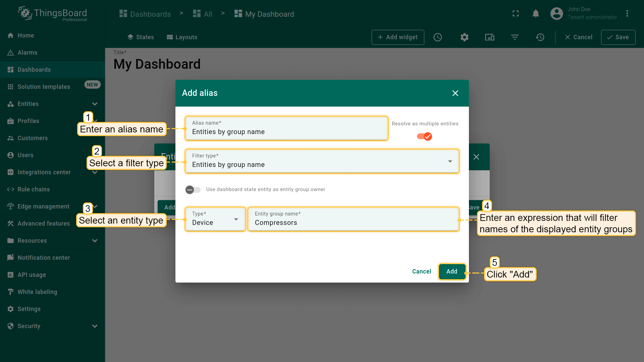
Task: Expand the Security sidebar section
Action: tap(95, 326)
